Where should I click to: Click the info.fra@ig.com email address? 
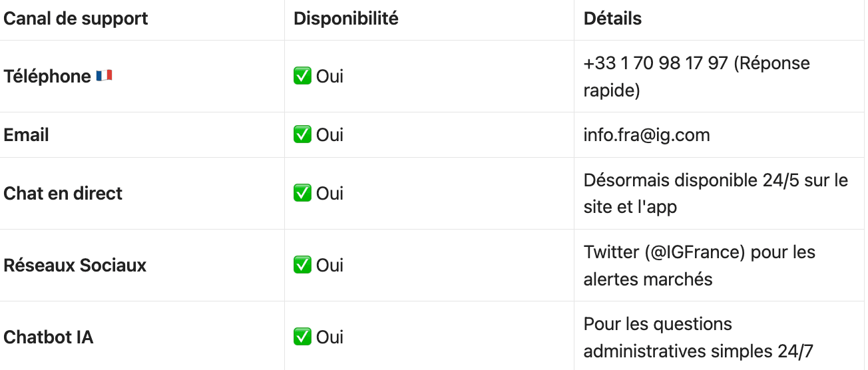tap(646, 135)
